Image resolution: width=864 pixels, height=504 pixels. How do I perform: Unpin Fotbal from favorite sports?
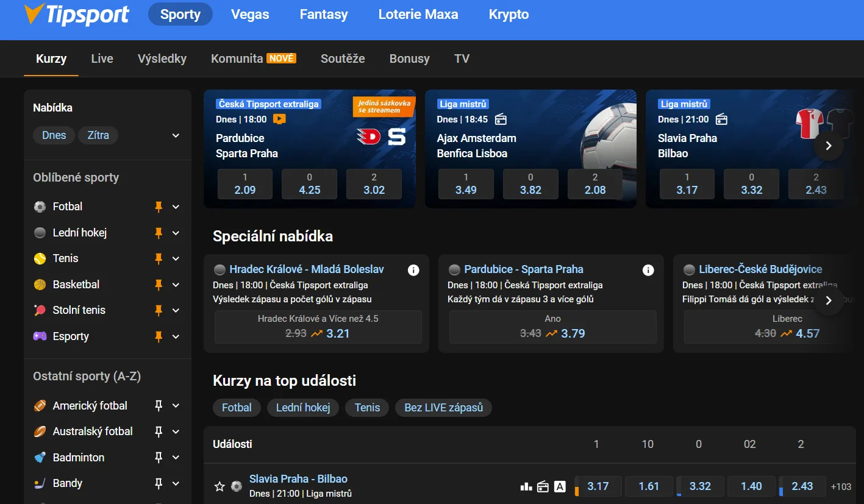[x=159, y=207]
